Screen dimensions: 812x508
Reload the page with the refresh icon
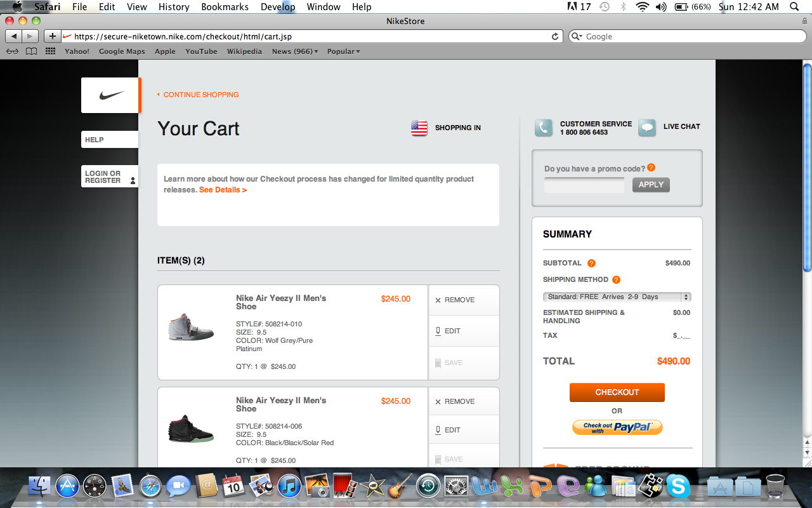(555, 37)
